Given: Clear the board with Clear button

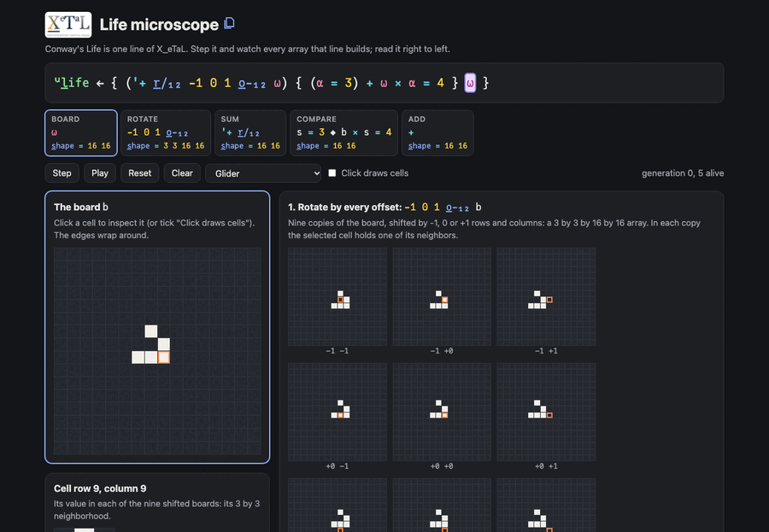Looking at the screenshot, I should click(x=182, y=173).
